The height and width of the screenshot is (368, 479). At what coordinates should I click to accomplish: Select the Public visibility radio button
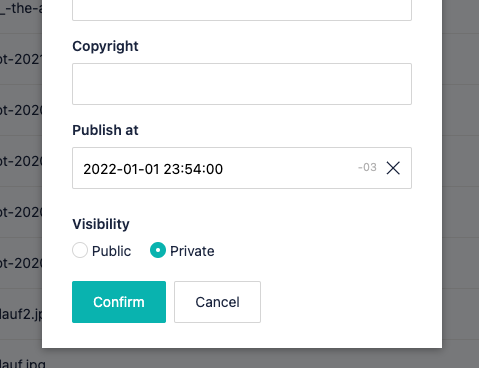80,250
